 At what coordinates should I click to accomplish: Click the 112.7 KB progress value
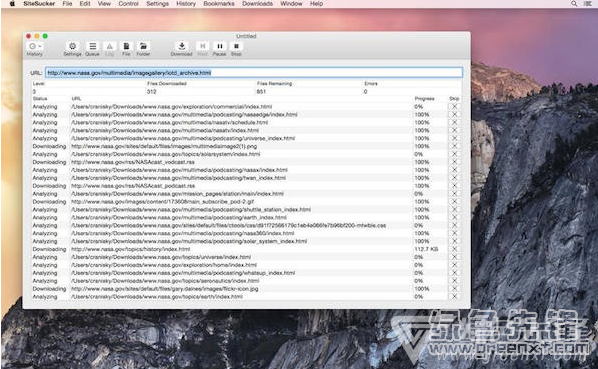[426, 249]
